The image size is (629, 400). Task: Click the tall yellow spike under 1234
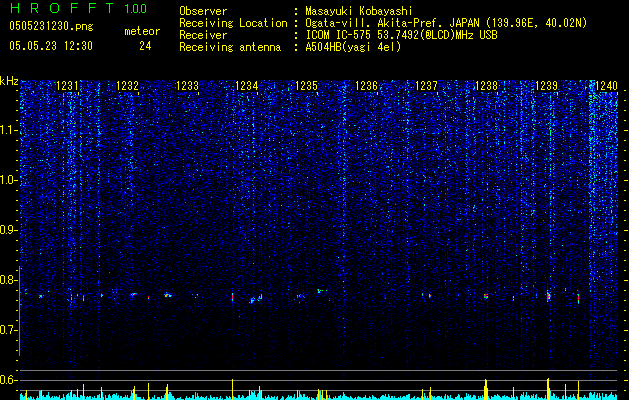coord(232,389)
